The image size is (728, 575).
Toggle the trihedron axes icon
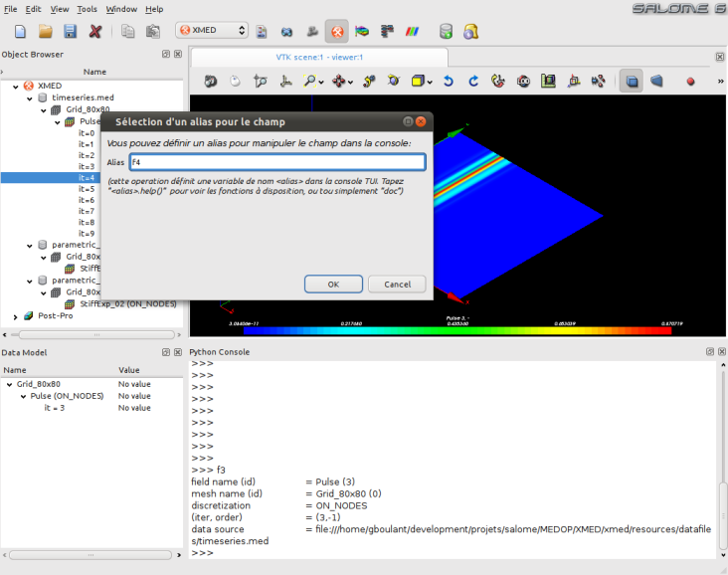click(x=285, y=82)
